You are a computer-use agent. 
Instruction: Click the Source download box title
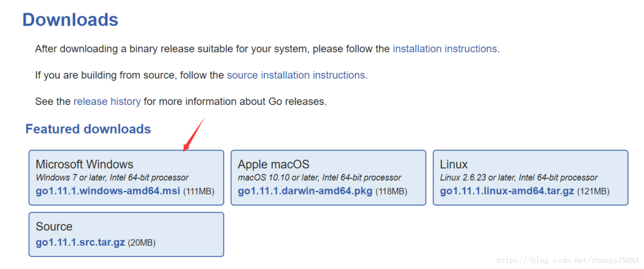54,227
